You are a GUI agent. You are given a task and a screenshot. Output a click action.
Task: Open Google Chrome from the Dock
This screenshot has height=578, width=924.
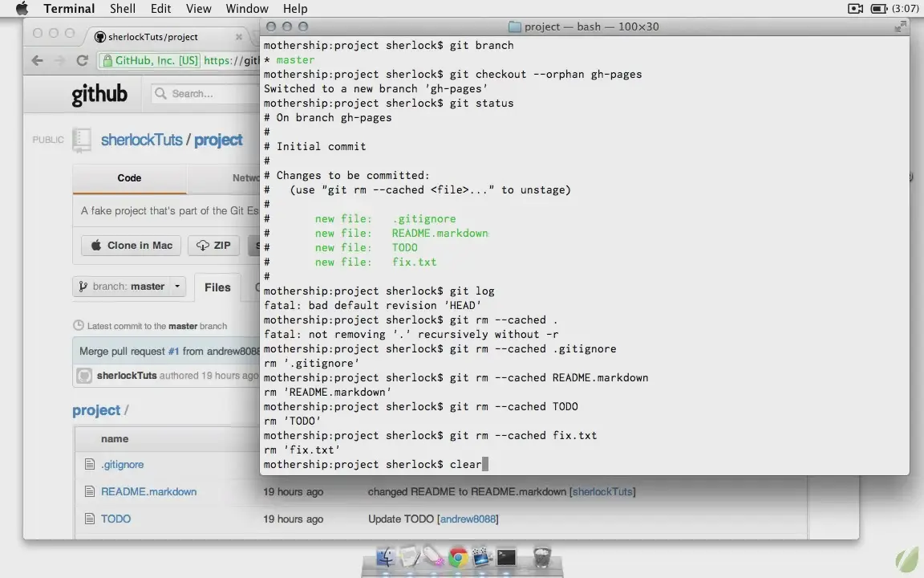coord(458,557)
